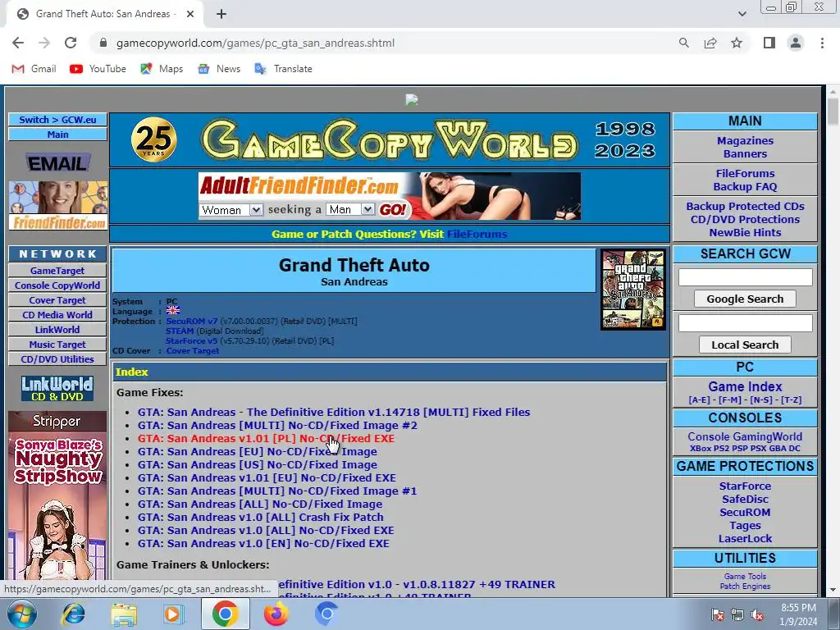
Task: Click the Windows Start button
Action: tap(22, 614)
